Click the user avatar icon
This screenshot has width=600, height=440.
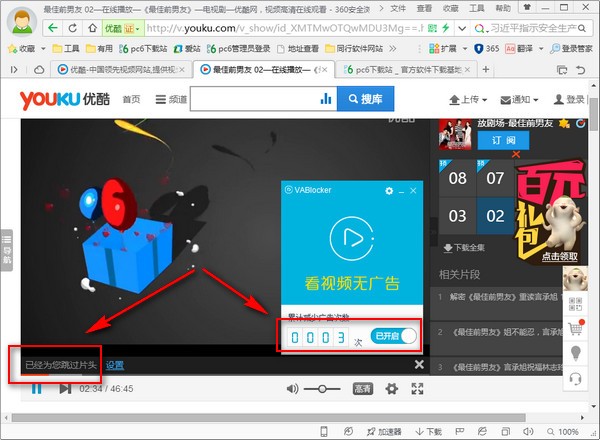(x=22, y=20)
